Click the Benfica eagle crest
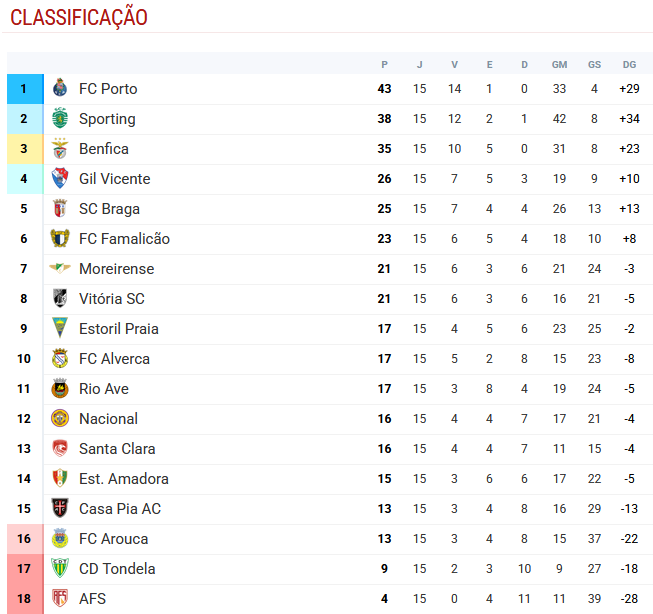 (60, 149)
